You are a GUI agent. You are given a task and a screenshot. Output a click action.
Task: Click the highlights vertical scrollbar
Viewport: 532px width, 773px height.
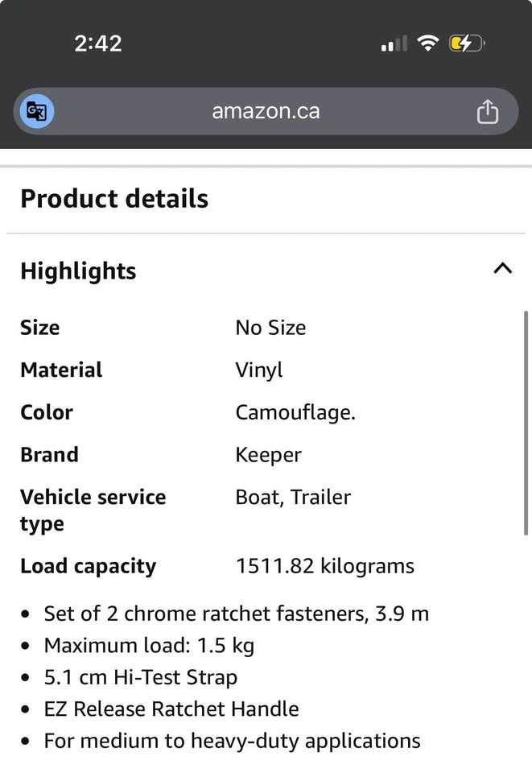[526, 423]
